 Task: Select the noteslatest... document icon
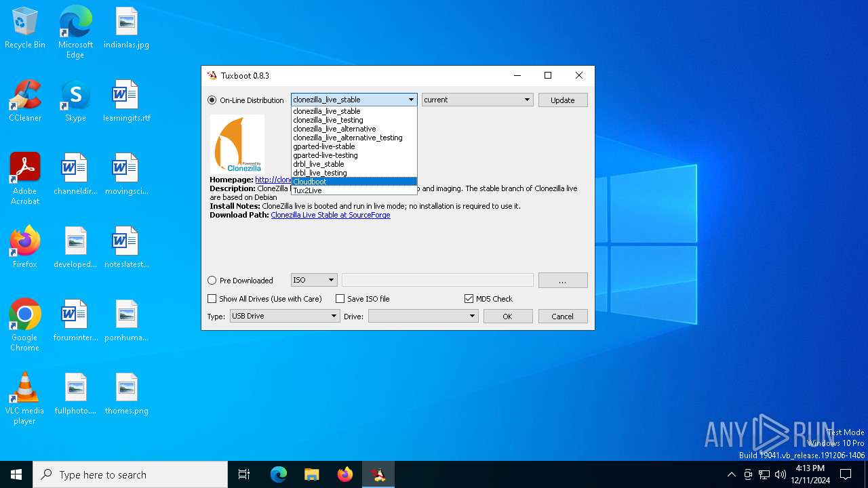[x=126, y=248]
